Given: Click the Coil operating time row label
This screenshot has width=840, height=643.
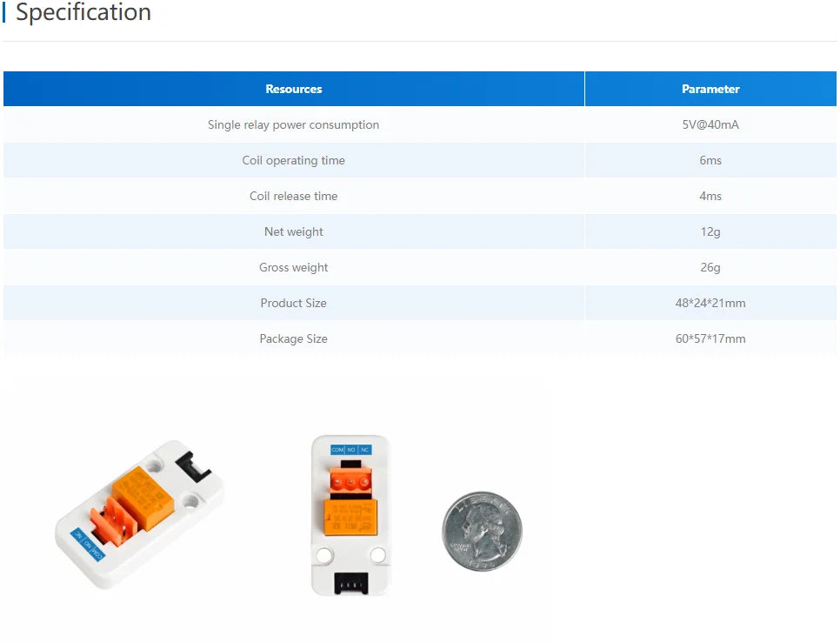Looking at the screenshot, I should pos(294,160).
